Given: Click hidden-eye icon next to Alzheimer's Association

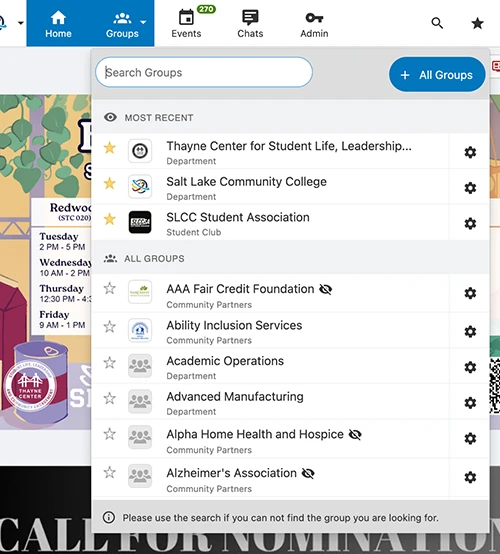Looking at the screenshot, I should pos(308,473).
